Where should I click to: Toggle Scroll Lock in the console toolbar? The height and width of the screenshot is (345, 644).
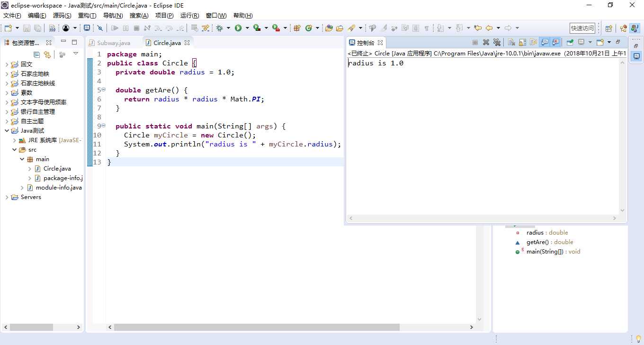point(522,42)
